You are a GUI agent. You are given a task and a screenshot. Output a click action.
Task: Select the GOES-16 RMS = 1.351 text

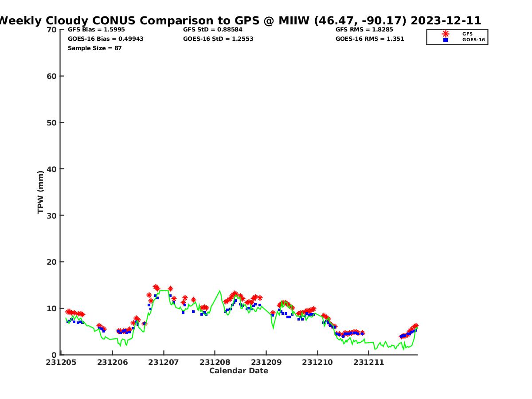[370, 39]
